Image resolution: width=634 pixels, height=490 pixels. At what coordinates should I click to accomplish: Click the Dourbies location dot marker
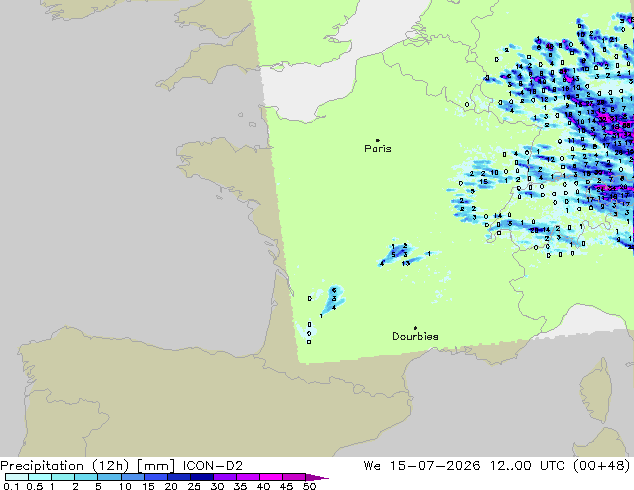point(415,328)
